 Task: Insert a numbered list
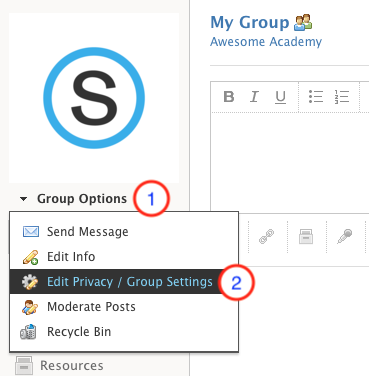342,97
